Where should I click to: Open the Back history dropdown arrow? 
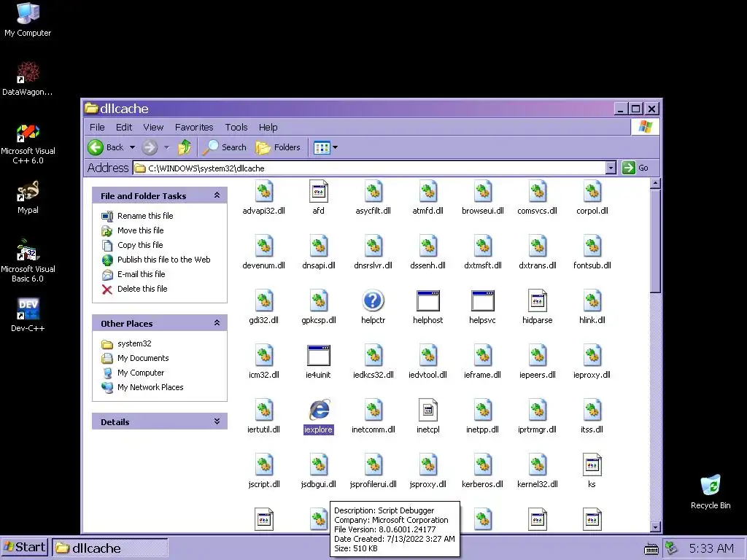point(133,147)
